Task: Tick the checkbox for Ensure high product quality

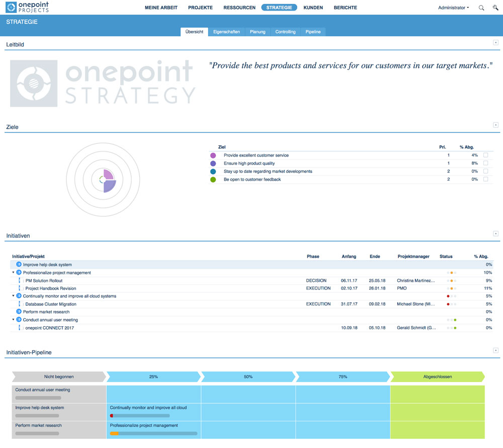Action: (x=485, y=164)
